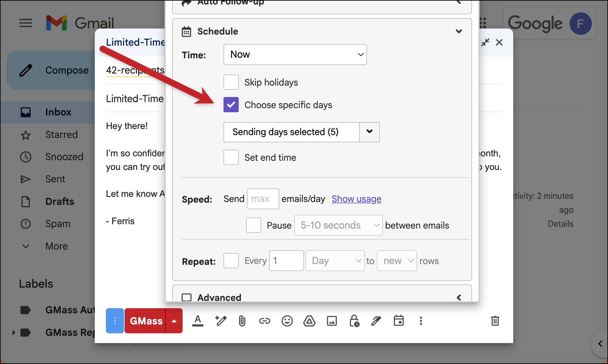Image resolution: width=608 pixels, height=364 pixels.
Task: Toggle confidential mode lock icon
Action: click(x=354, y=321)
